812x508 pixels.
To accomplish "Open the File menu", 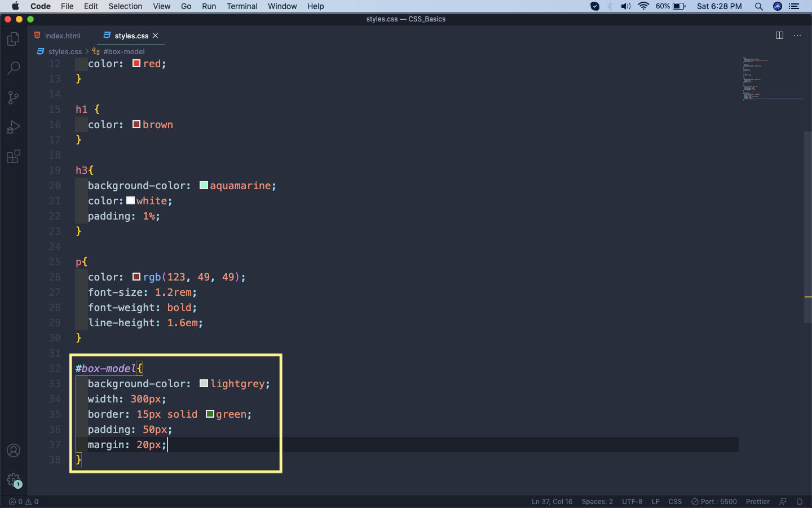I will click(x=67, y=6).
